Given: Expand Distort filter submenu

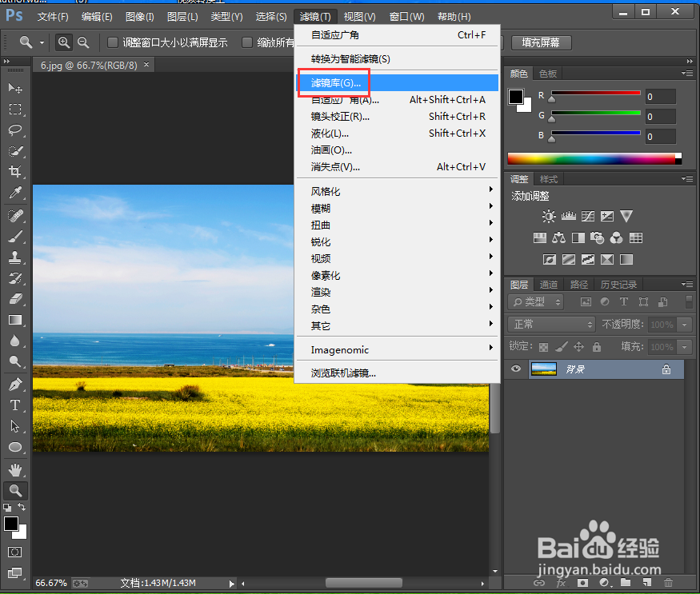Looking at the screenshot, I should coord(397,225).
